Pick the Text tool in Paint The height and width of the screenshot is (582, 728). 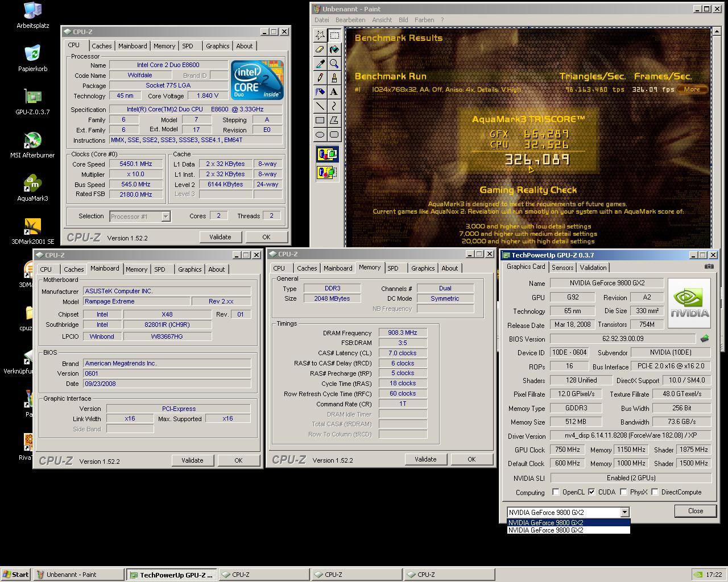pos(334,92)
